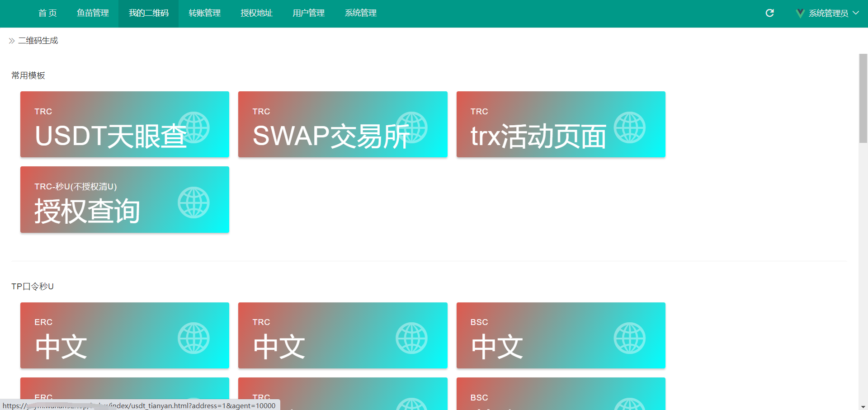Select the TRC label above 中文
Viewport: 868px width, 410px height.
click(x=261, y=322)
